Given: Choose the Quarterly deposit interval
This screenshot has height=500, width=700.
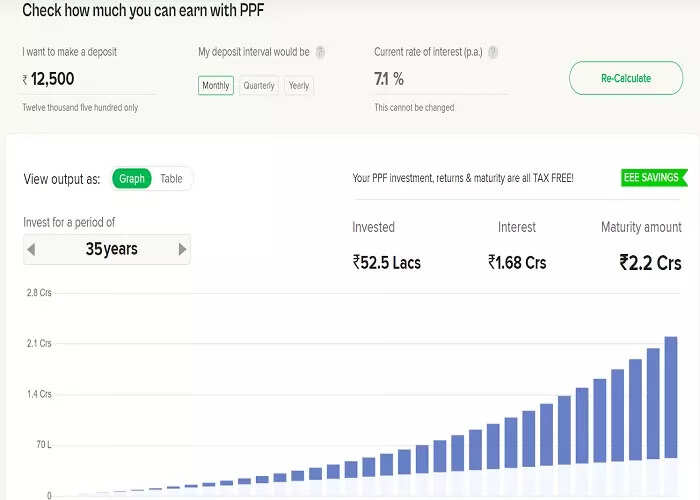Looking at the screenshot, I should tap(259, 86).
